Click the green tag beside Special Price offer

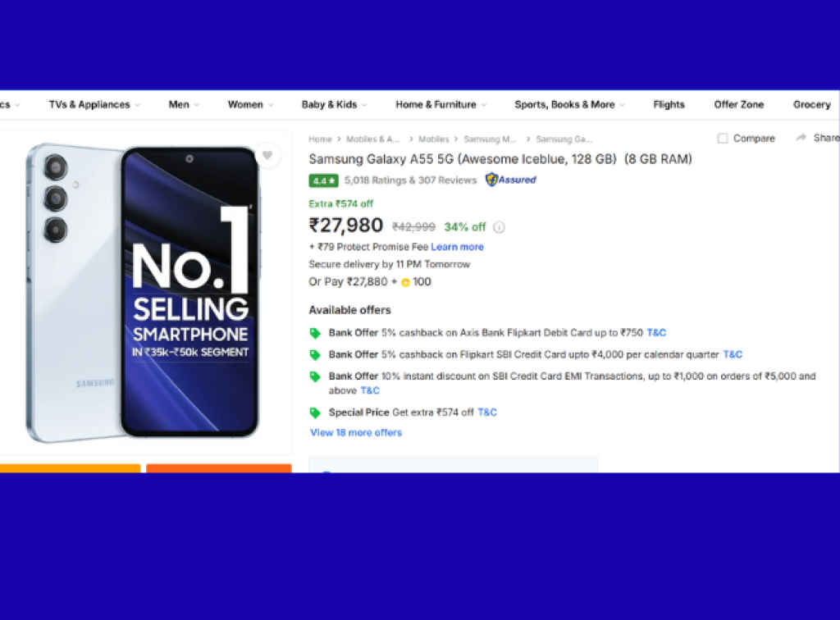(x=315, y=412)
